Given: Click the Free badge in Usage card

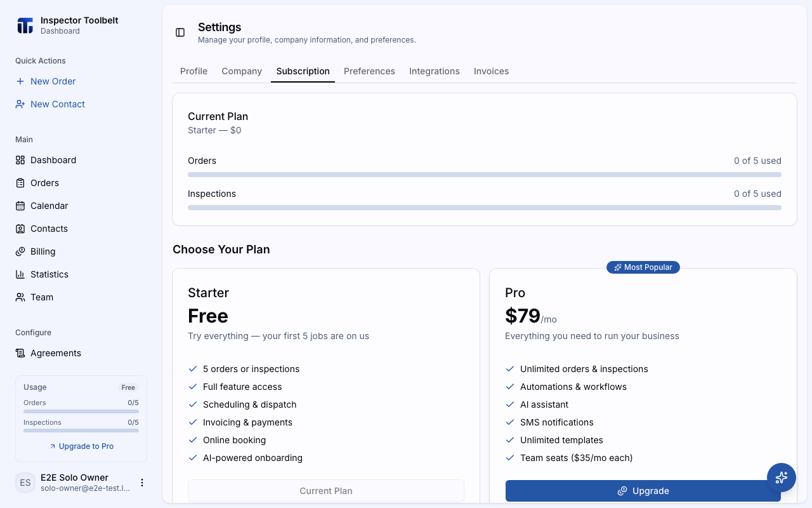Looking at the screenshot, I should pyautogui.click(x=128, y=387).
